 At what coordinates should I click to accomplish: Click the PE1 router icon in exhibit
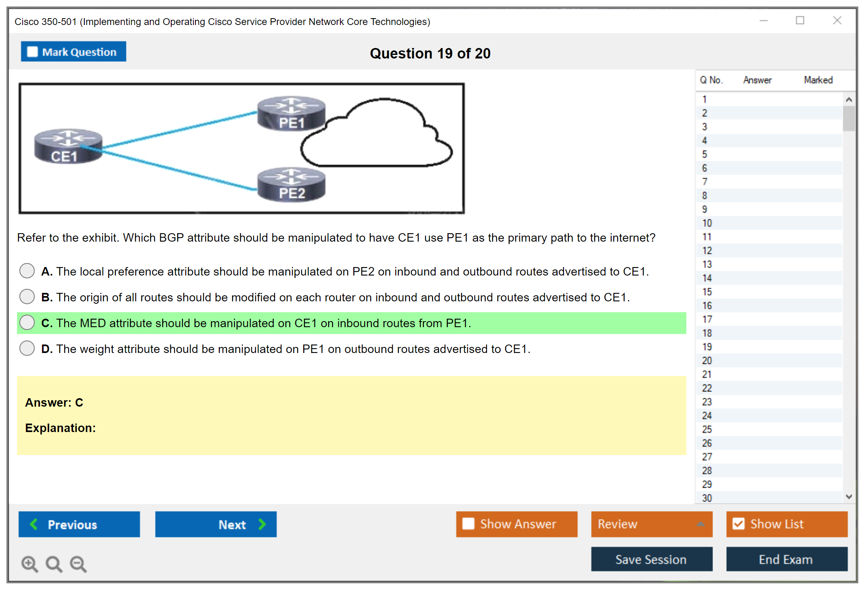291,114
